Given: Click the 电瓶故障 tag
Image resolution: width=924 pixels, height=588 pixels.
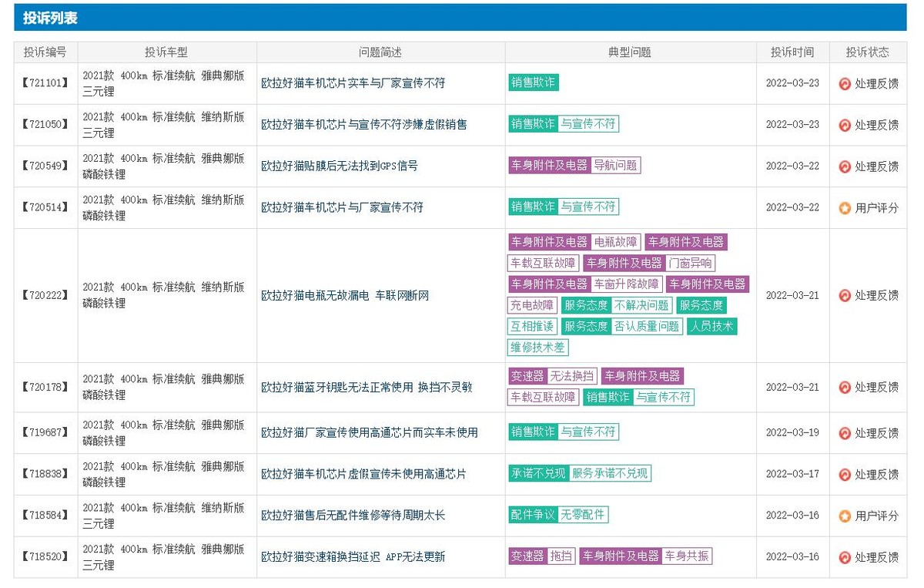Looking at the screenshot, I should tap(615, 242).
